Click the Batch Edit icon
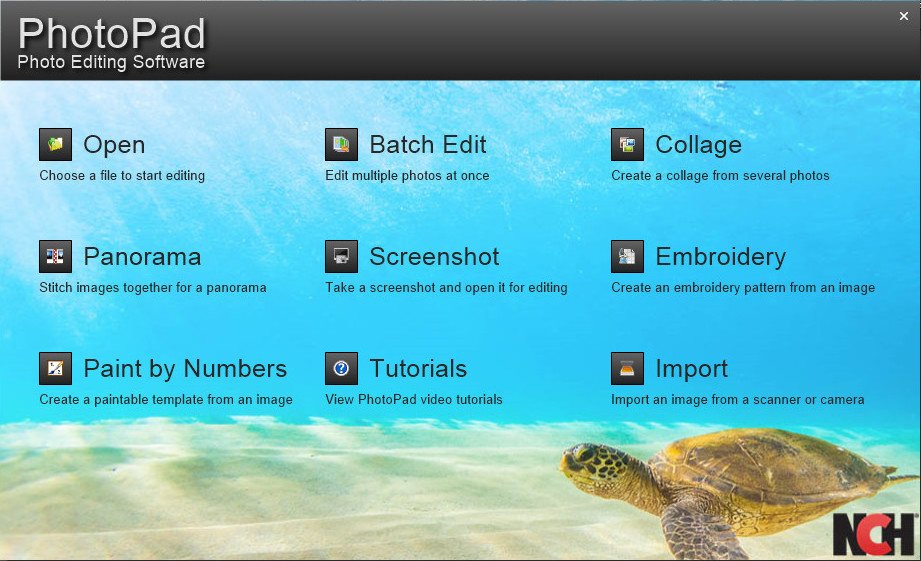Viewport: 921px width, 561px height. coord(342,145)
